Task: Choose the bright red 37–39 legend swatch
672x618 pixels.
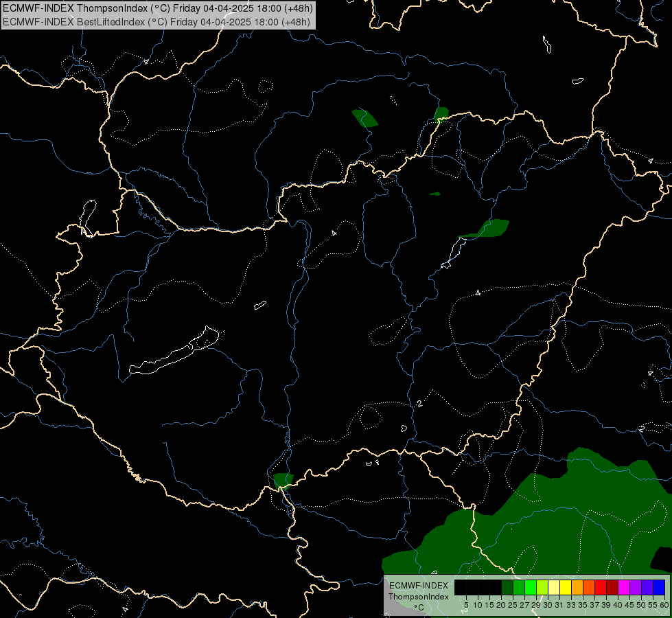Action: [x=601, y=588]
